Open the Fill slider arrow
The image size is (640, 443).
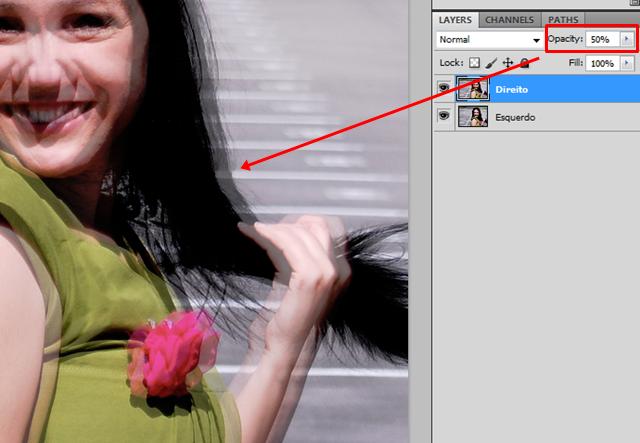(627, 62)
